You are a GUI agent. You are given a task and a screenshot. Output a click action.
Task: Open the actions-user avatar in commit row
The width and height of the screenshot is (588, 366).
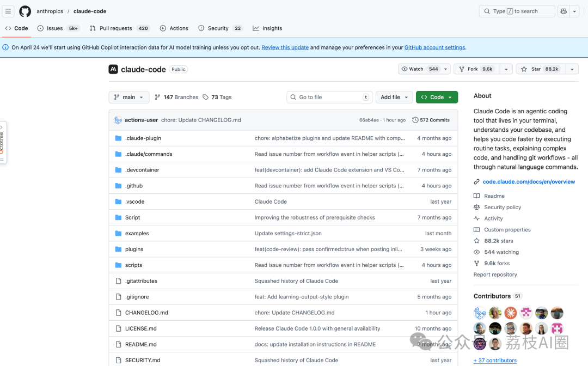click(x=118, y=120)
